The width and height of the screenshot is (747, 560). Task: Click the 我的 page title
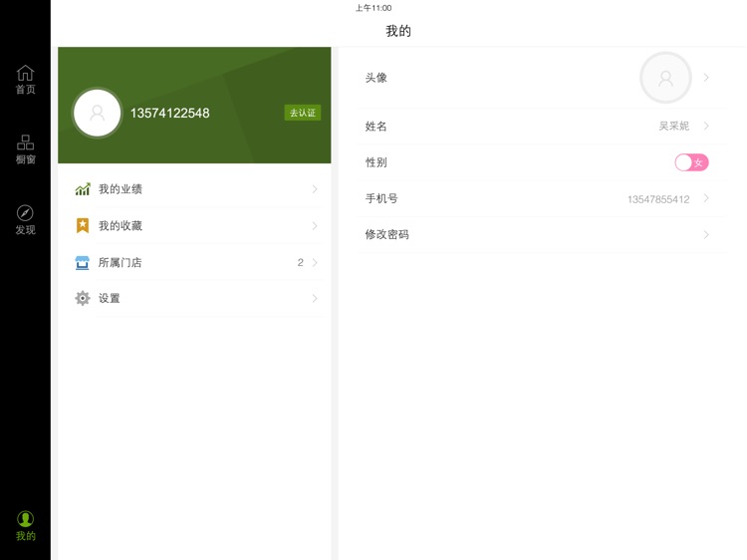pyautogui.click(x=398, y=31)
